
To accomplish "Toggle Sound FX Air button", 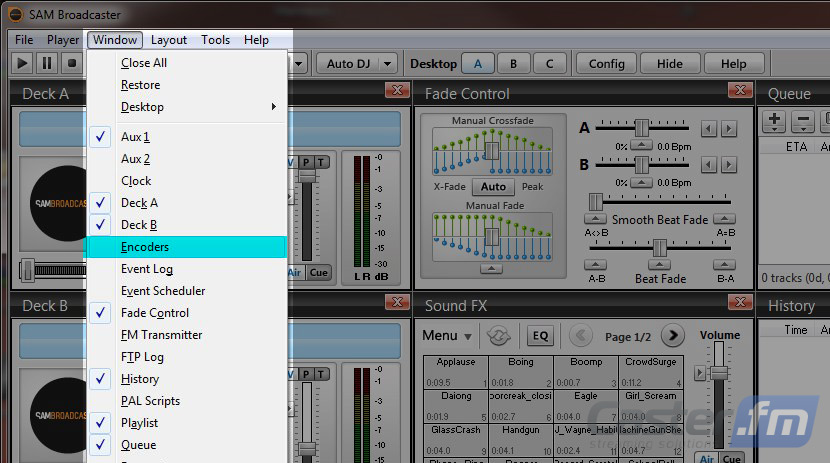I will [707, 458].
